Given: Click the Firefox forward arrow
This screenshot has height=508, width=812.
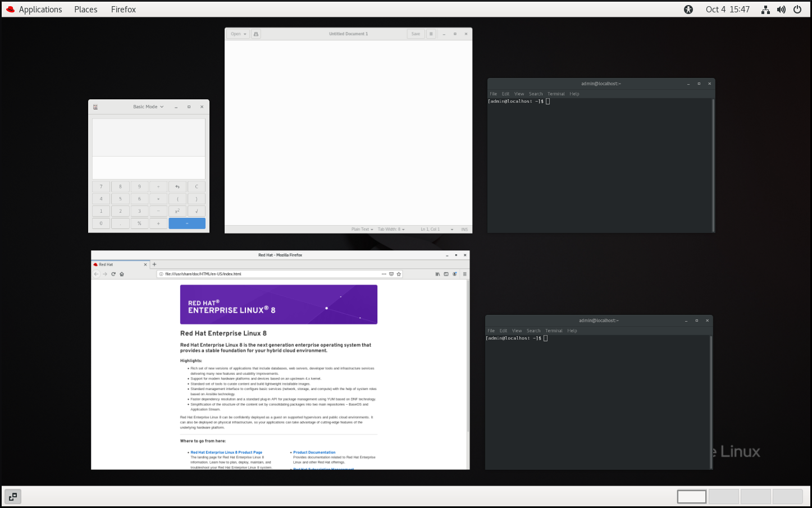Looking at the screenshot, I should 104,274.
